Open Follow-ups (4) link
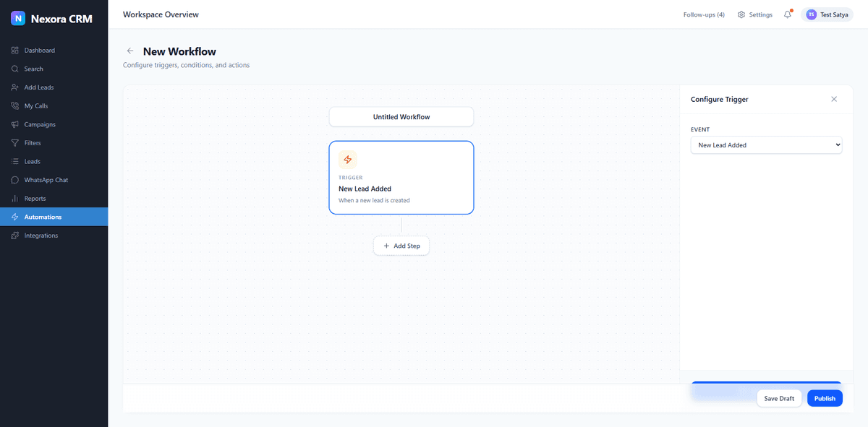The width and height of the screenshot is (868, 427). click(x=704, y=14)
